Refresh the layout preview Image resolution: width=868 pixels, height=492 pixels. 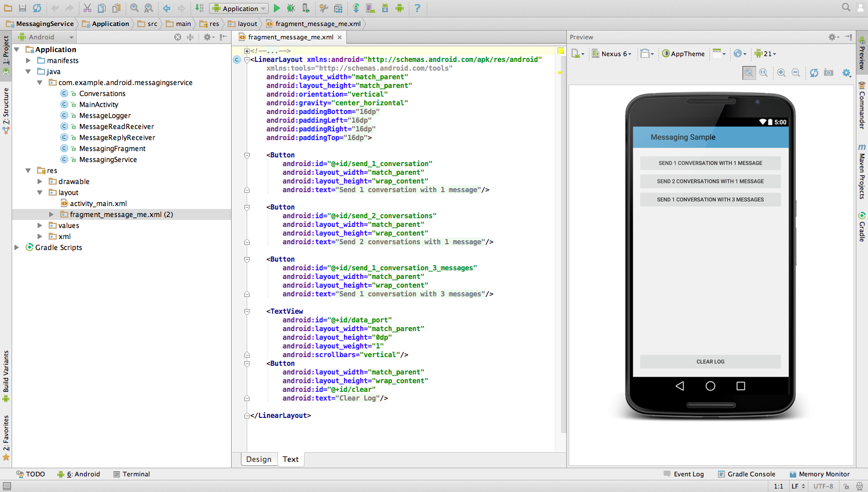point(814,72)
